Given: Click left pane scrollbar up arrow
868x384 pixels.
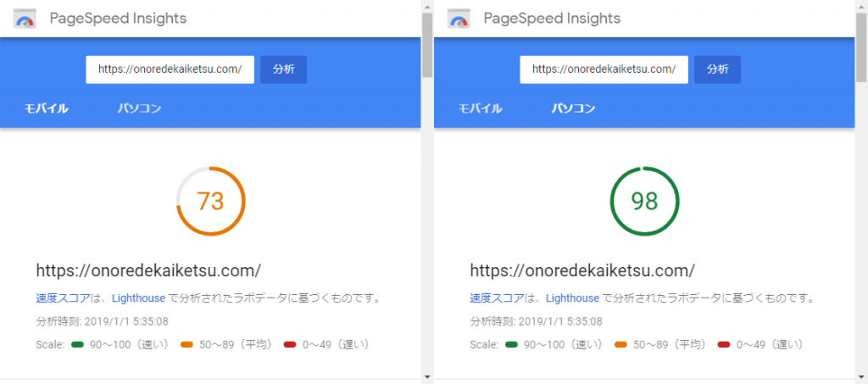Looking at the screenshot, I should pos(427,6).
